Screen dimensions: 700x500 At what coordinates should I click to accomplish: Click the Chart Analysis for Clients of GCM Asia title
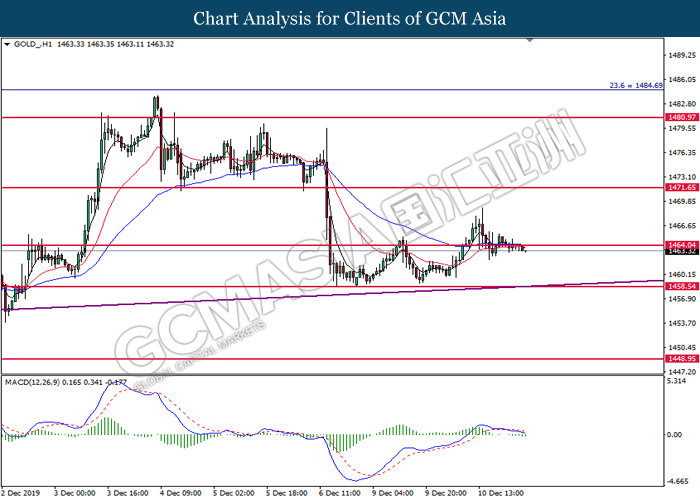point(350,18)
